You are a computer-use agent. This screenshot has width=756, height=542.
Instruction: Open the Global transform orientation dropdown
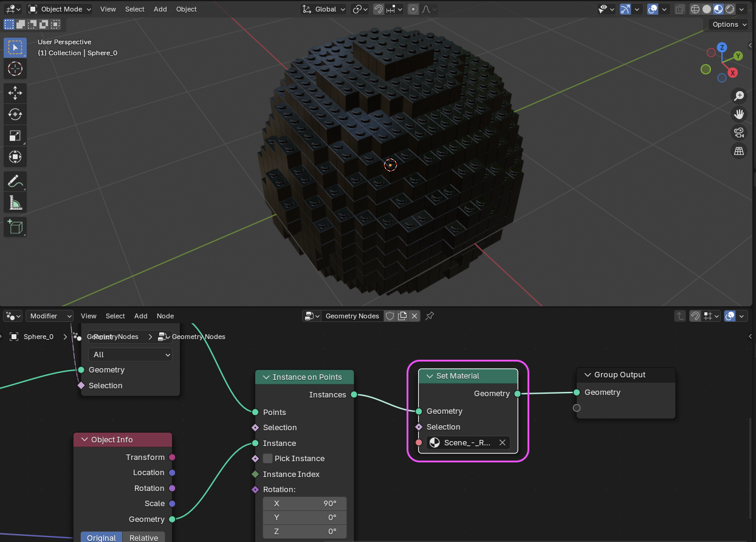click(x=325, y=9)
